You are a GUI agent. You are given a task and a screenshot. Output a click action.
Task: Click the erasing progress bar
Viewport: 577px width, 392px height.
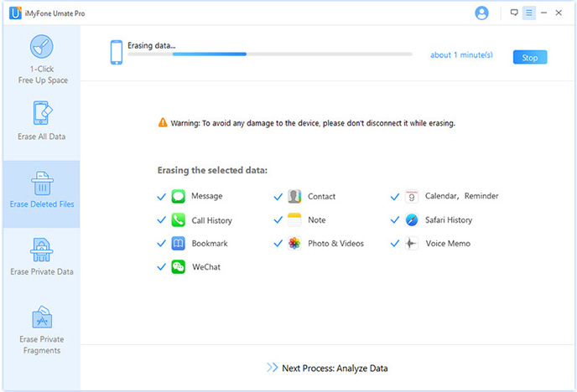tap(270, 54)
